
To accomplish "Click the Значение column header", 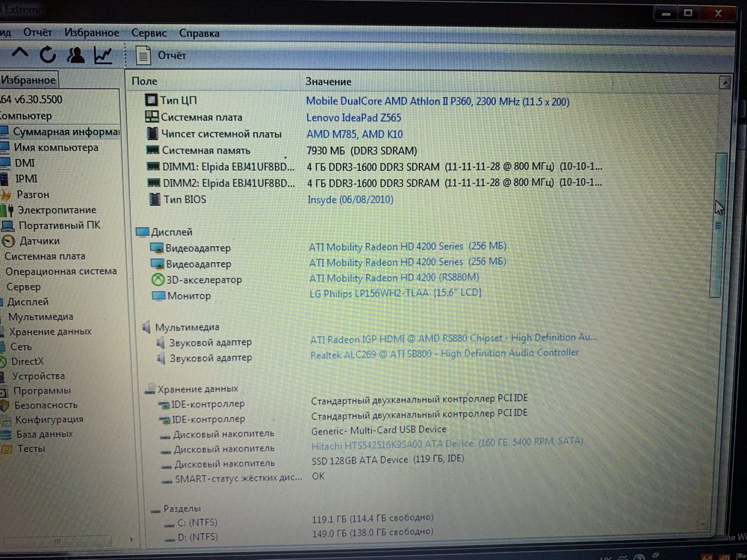I will pos(328,81).
